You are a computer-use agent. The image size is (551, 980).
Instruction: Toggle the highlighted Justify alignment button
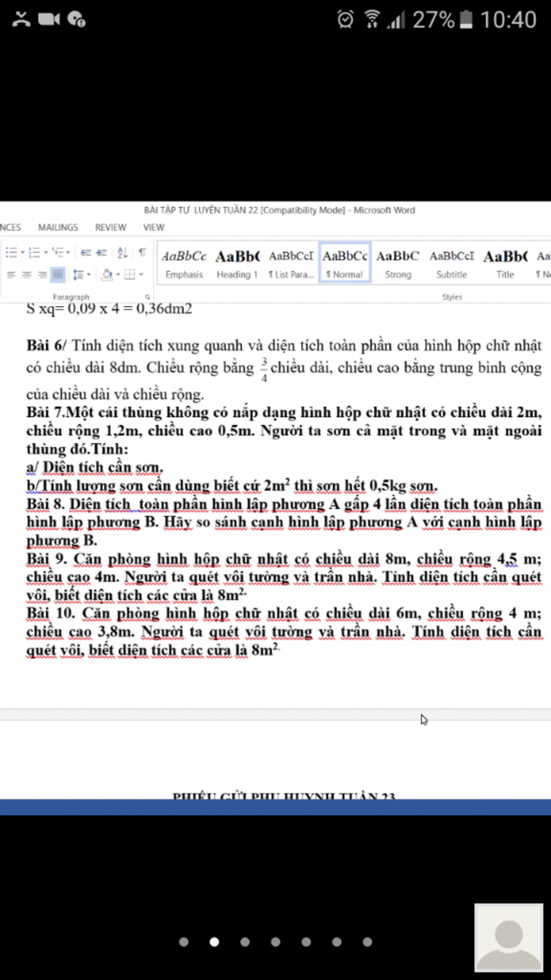[58, 275]
